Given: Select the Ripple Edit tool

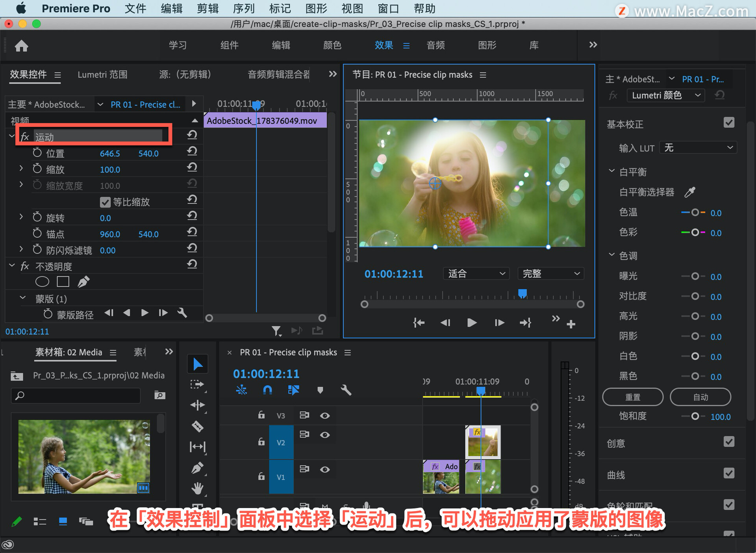Looking at the screenshot, I should (x=197, y=405).
